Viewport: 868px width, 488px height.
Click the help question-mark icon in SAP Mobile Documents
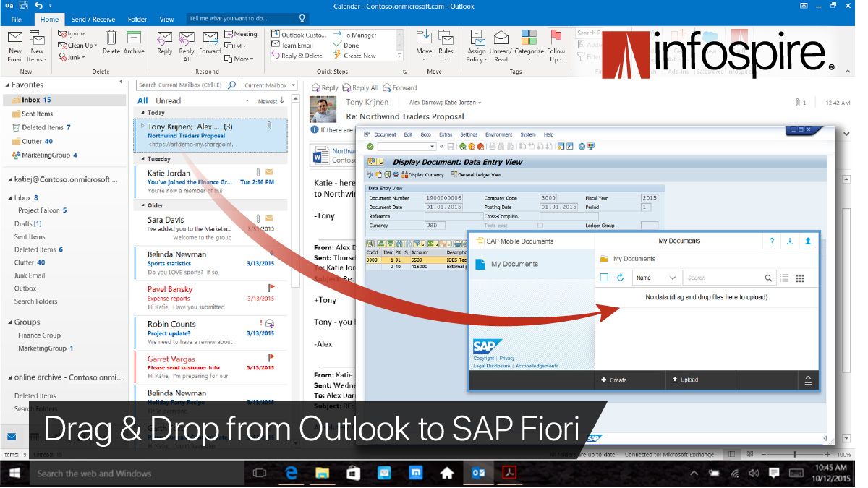772,241
